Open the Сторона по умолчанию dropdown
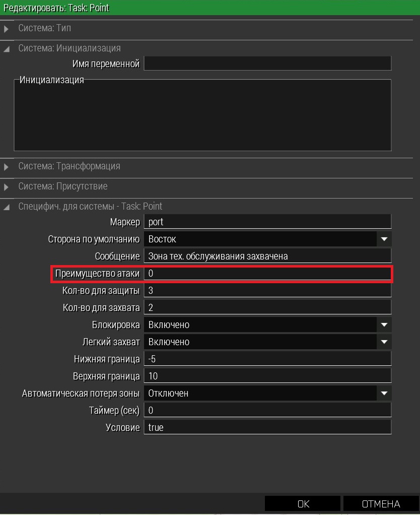This screenshot has width=420, height=515. (x=384, y=239)
